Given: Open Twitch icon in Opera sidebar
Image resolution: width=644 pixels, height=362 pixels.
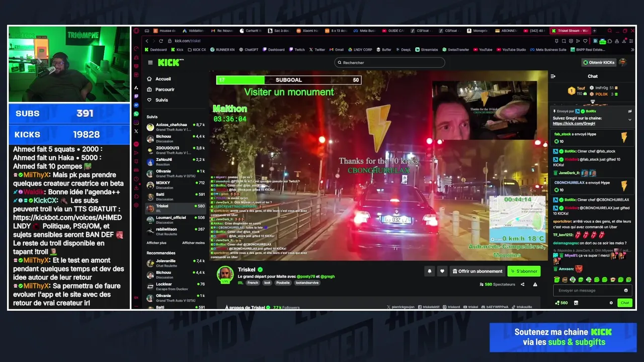Looking at the screenshot, I should [x=136, y=96].
